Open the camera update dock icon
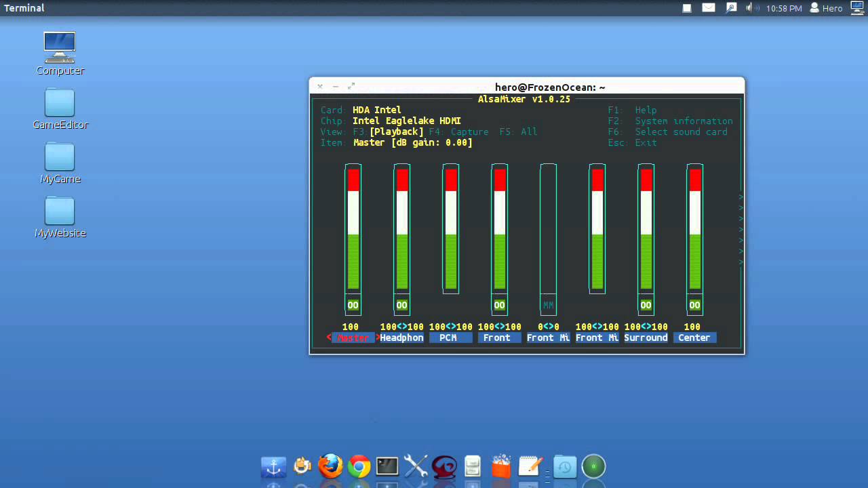The width and height of the screenshot is (868, 488). pyautogui.click(x=302, y=466)
